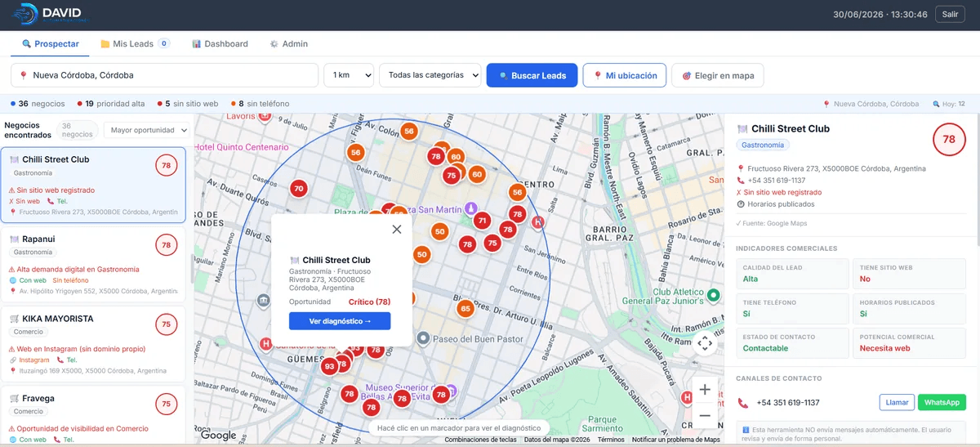Select the Chilli Street Club list card
The width and height of the screenshot is (980, 447).
[93, 185]
